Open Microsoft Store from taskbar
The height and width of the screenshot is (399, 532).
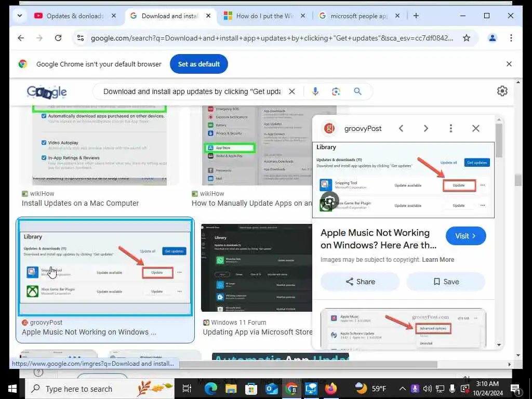[x=251, y=389]
